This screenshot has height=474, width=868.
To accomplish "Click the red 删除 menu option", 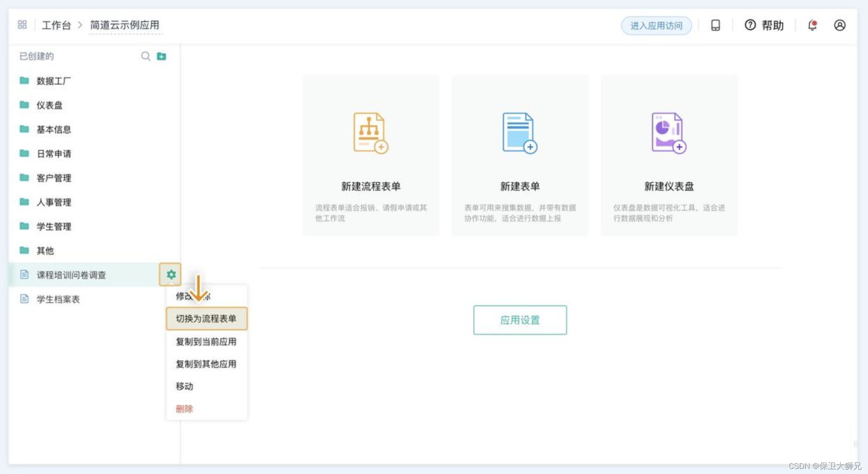I will [x=184, y=409].
